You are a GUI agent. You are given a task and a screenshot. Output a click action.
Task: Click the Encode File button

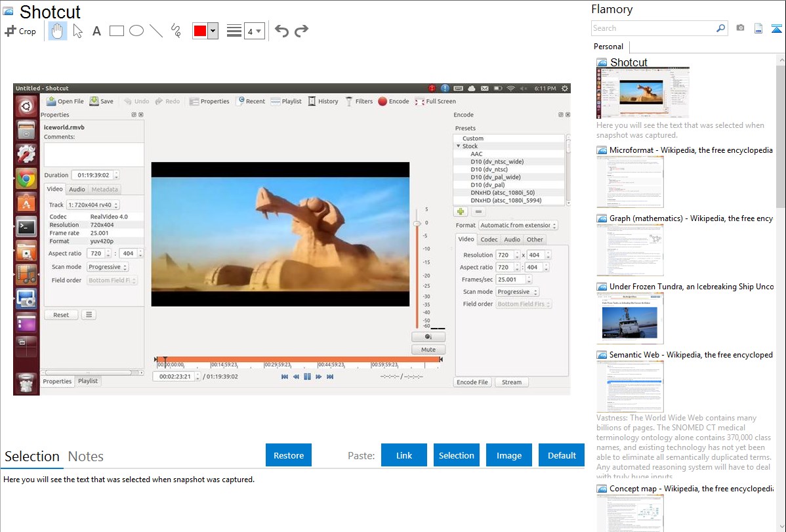472,382
